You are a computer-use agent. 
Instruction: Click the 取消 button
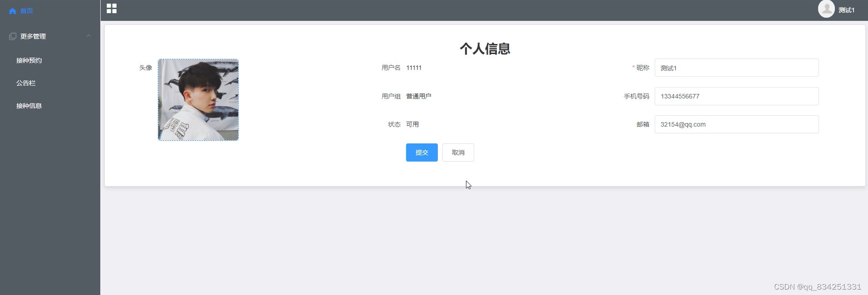click(x=458, y=152)
